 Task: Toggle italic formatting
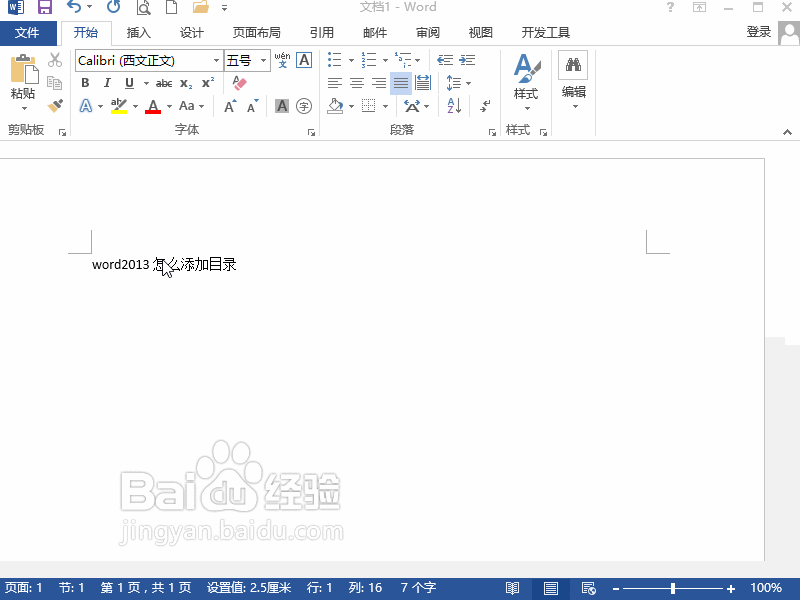click(107, 83)
